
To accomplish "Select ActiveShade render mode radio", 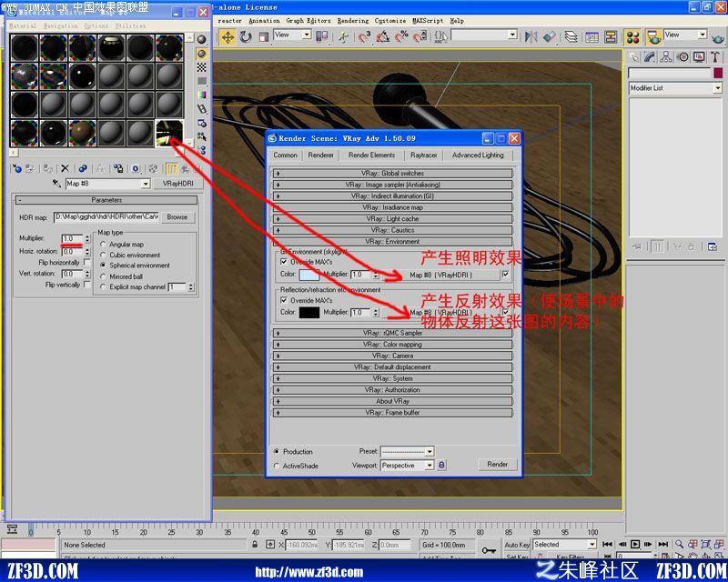I will pos(277,466).
